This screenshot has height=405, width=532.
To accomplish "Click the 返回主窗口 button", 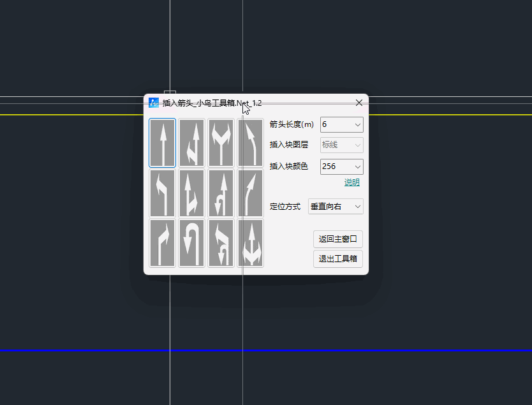I will pyautogui.click(x=338, y=239).
